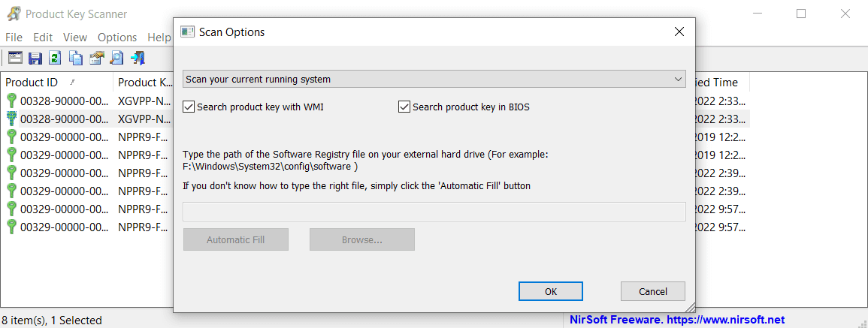The height and width of the screenshot is (328, 868).
Task: Click the Copy Selected Items toolbar icon
Action: [76, 58]
